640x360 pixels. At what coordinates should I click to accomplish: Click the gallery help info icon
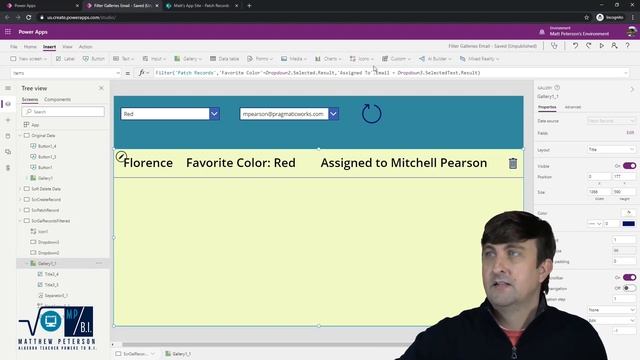pyautogui.click(x=557, y=87)
